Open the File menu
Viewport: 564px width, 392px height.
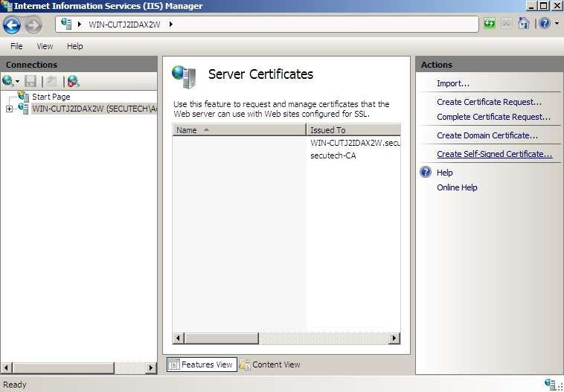[x=16, y=46]
